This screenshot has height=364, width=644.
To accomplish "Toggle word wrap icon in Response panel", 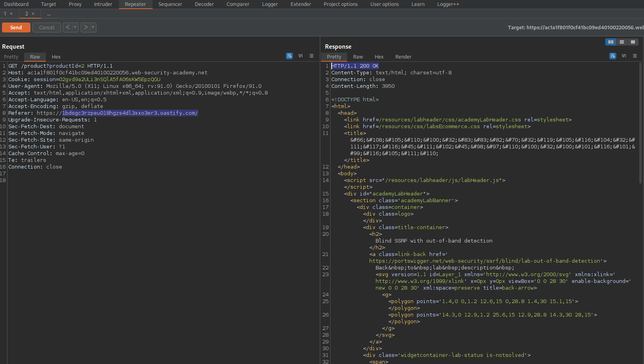I will click(613, 56).
